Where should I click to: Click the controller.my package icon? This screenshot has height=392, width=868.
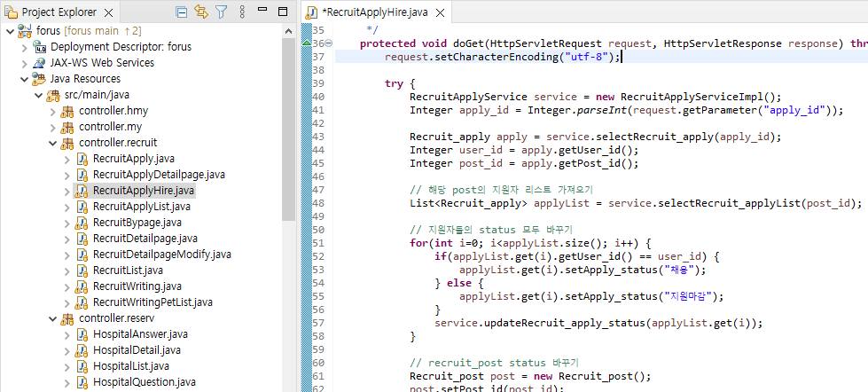(x=67, y=128)
